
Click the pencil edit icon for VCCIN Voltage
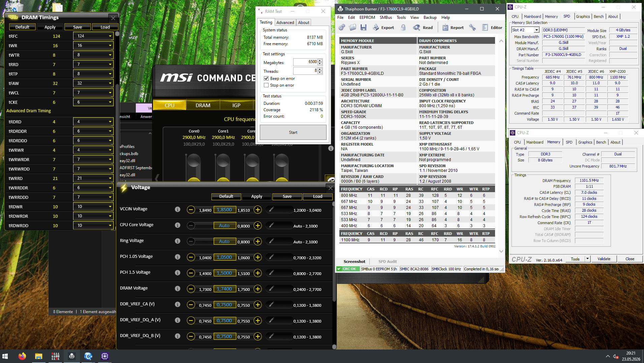(x=271, y=210)
